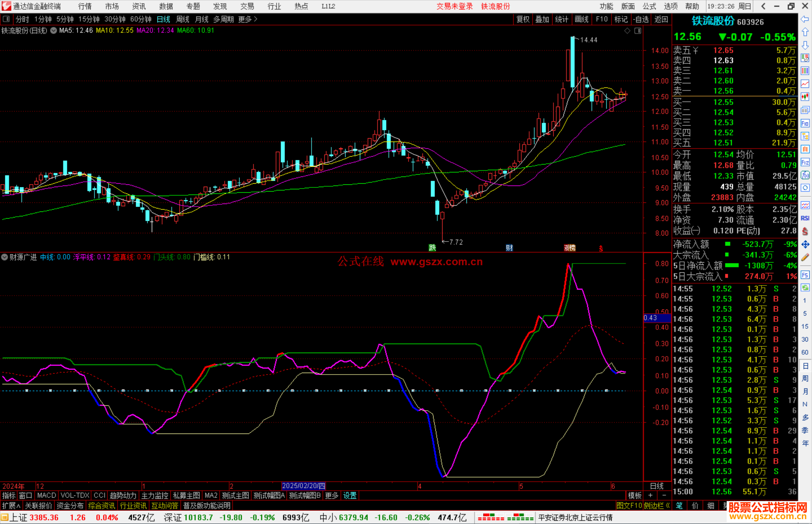812x524 pixels.
Task: Select the 周 weekly period in sidebar
Action: (805, 378)
